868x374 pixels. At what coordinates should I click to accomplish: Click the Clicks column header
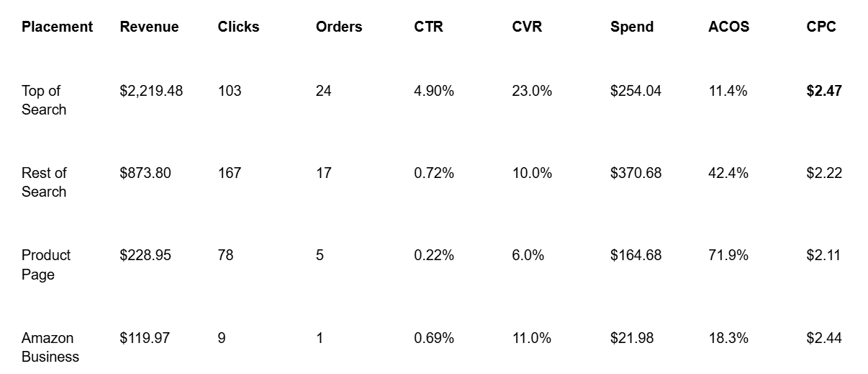click(x=238, y=27)
